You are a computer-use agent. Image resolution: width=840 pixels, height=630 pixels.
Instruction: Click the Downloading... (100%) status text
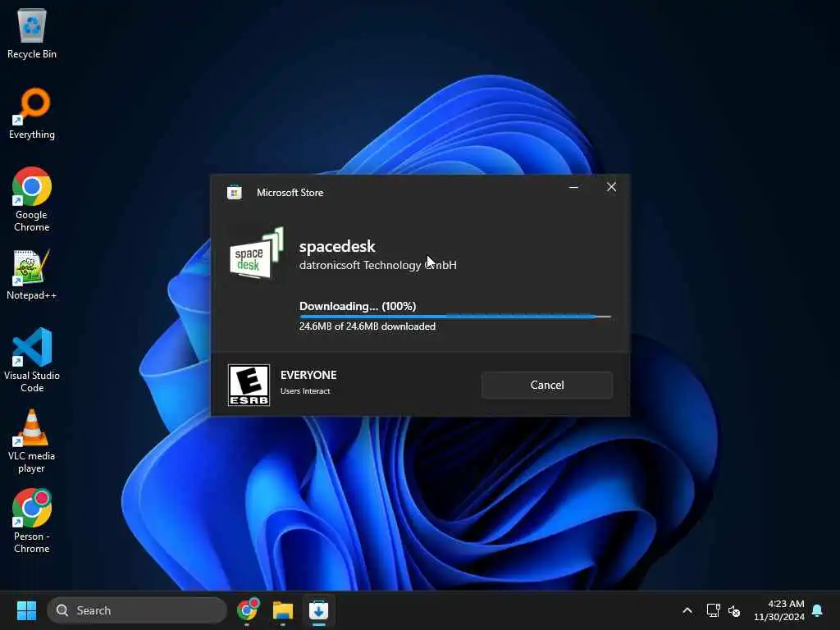[358, 306]
